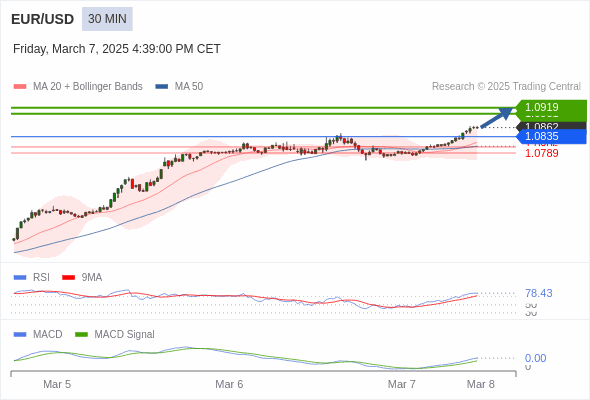Toggle the 9MA red legend entry
Screen dimensions: 590x400
[82, 277]
